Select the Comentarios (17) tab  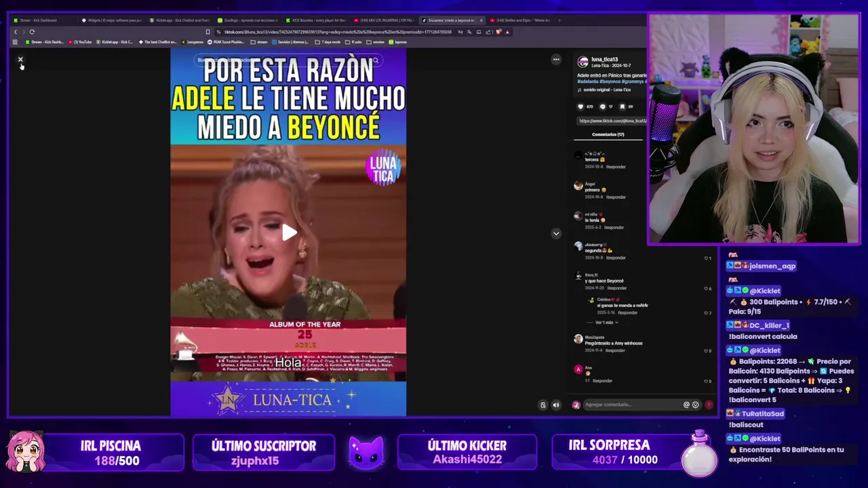tap(608, 134)
